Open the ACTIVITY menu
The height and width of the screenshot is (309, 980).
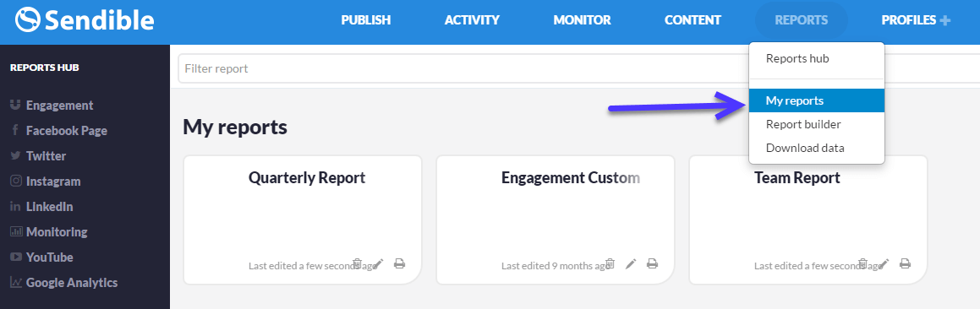[472, 20]
